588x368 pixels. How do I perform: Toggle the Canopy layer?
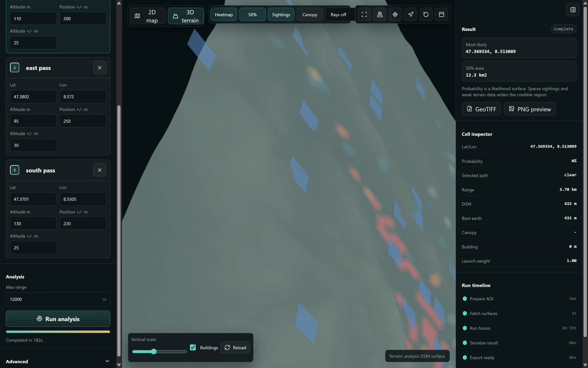coord(309,15)
